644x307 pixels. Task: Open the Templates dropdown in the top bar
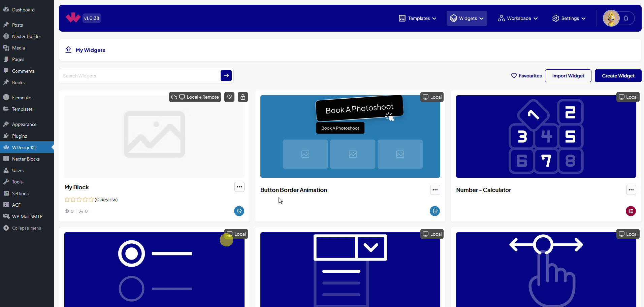tap(417, 18)
